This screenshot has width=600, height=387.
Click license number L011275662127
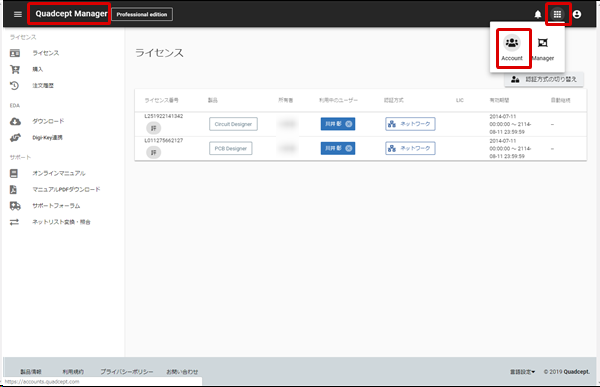click(x=164, y=140)
